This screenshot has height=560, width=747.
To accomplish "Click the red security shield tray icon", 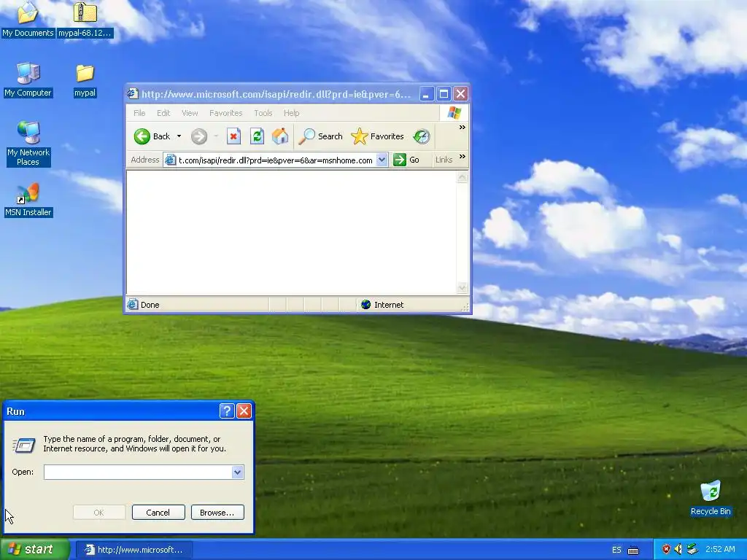I will 666,550.
